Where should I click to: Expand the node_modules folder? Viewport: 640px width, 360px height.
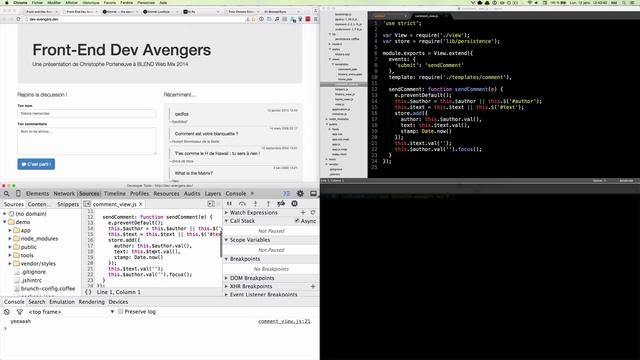click(10, 239)
